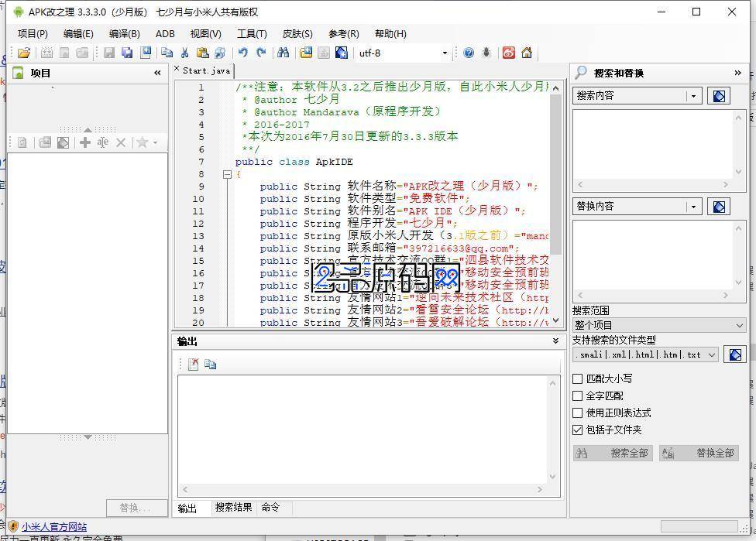Close the Start.java tab with its X
The height and width of the screenshot is (541, 756).
[177, 68]
